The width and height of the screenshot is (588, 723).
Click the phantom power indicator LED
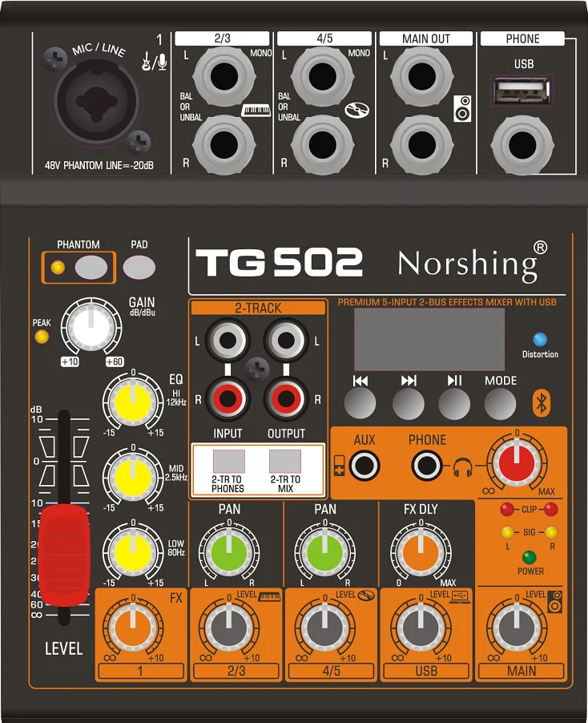click(x=58, y=268)
